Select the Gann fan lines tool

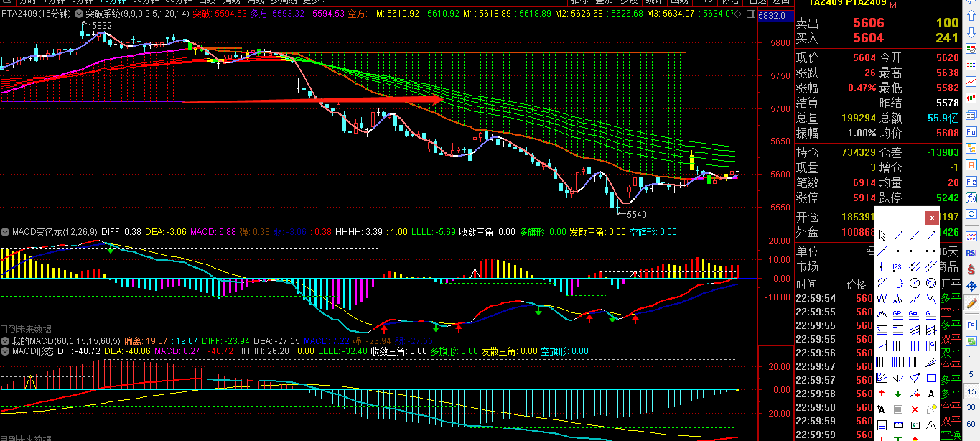882,377
